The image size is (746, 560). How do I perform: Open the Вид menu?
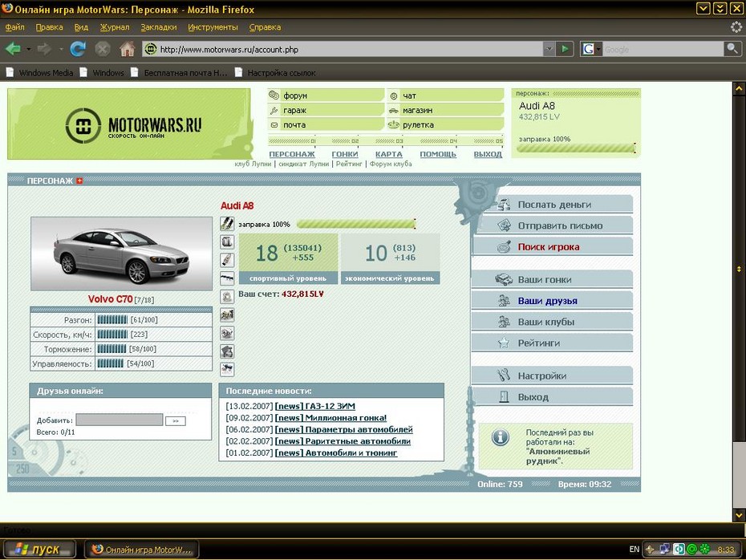81,27
